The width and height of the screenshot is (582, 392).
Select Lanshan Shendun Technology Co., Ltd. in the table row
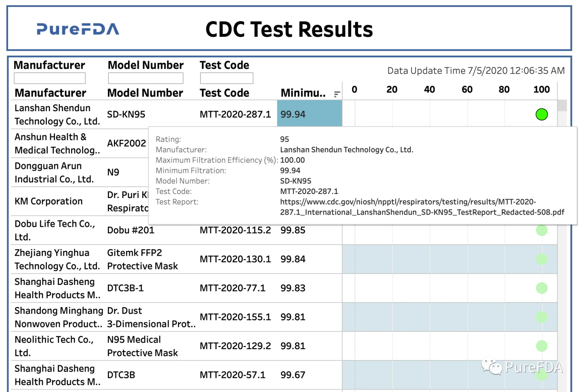(57, 114)
